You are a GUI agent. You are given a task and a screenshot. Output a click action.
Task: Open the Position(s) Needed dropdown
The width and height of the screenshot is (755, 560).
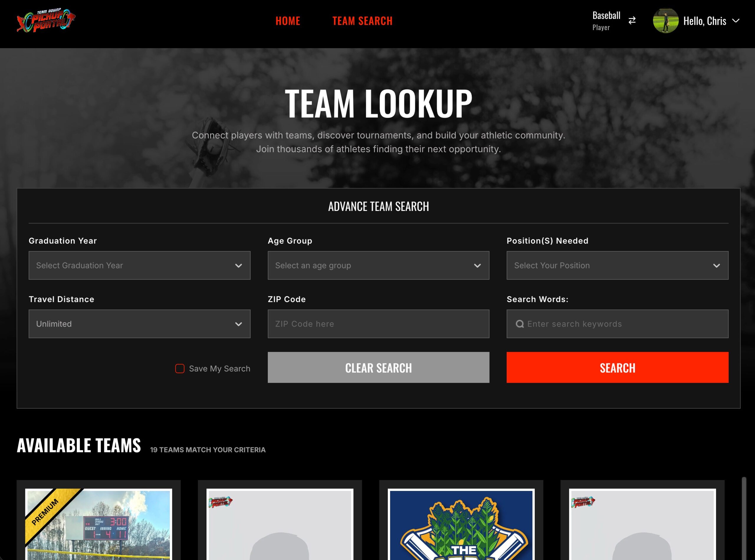point(617,266)
